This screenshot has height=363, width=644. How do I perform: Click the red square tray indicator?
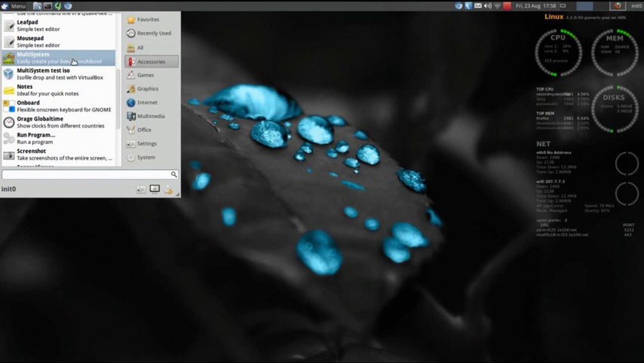507,6
